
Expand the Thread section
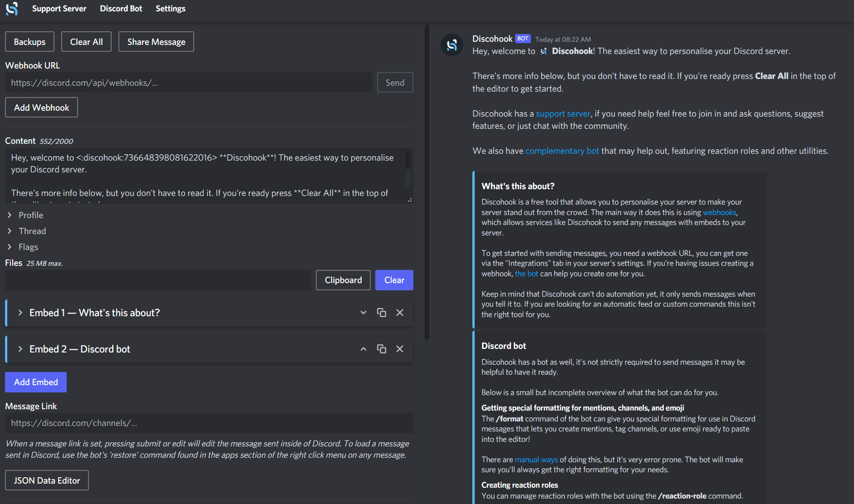[32, 231]
